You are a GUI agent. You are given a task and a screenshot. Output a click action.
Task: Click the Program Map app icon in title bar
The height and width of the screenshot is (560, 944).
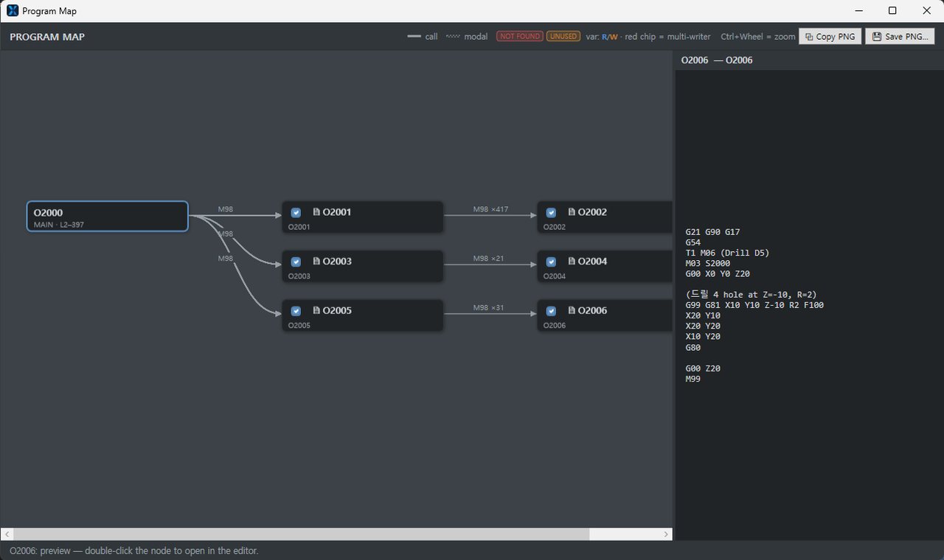point(13,10)
